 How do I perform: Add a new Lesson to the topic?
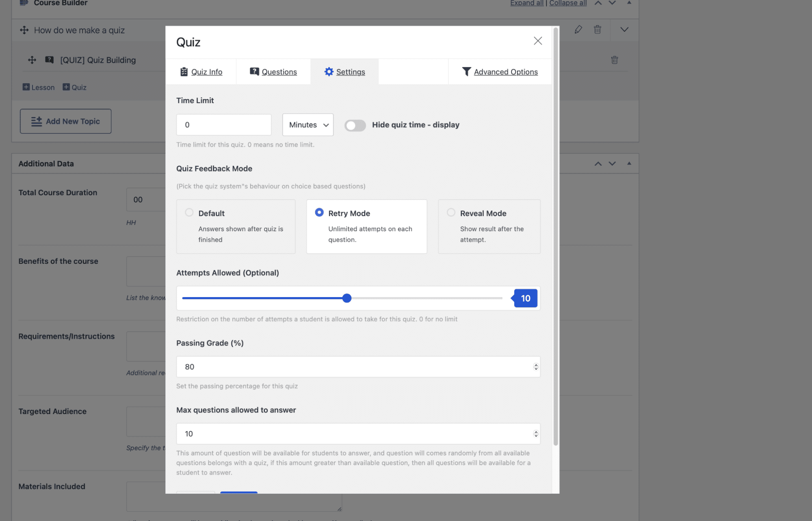tap(38, 87)
